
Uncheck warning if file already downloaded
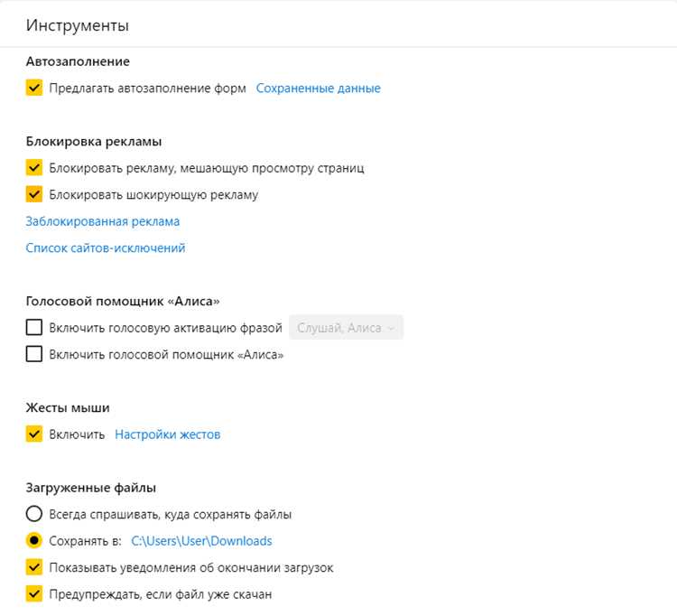[34, 594]
